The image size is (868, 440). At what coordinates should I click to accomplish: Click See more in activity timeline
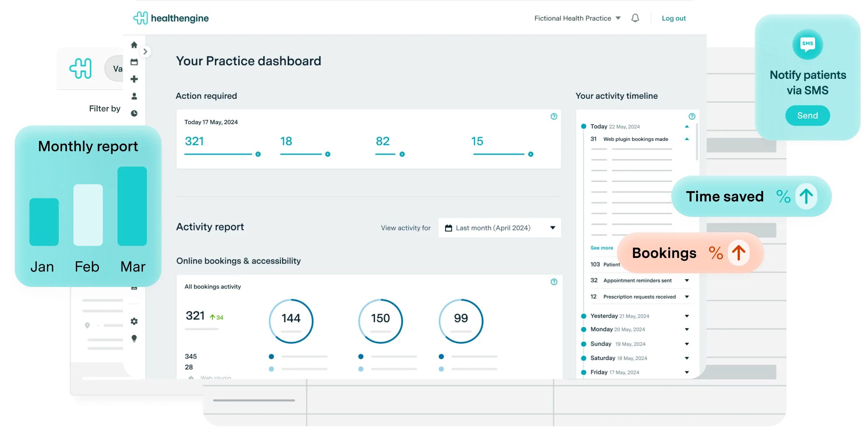tap(601, 248)
